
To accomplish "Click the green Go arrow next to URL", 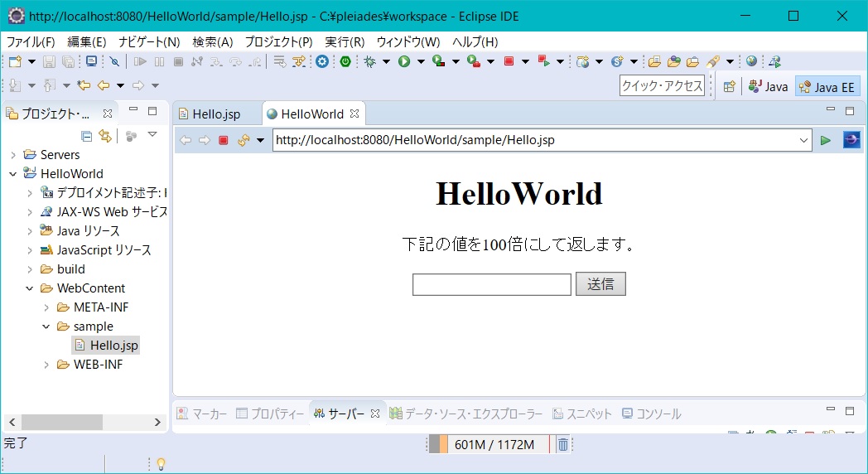I will 826,140.
